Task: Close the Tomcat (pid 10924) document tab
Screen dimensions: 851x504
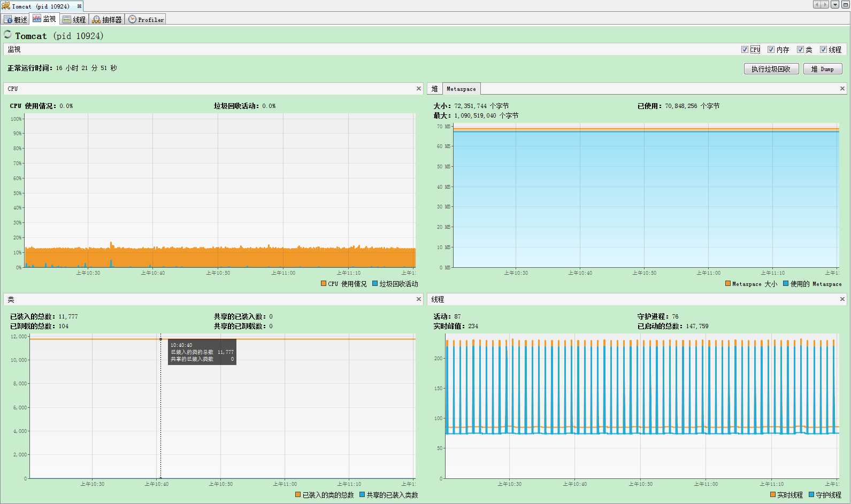Action: [x=79, y=6]
